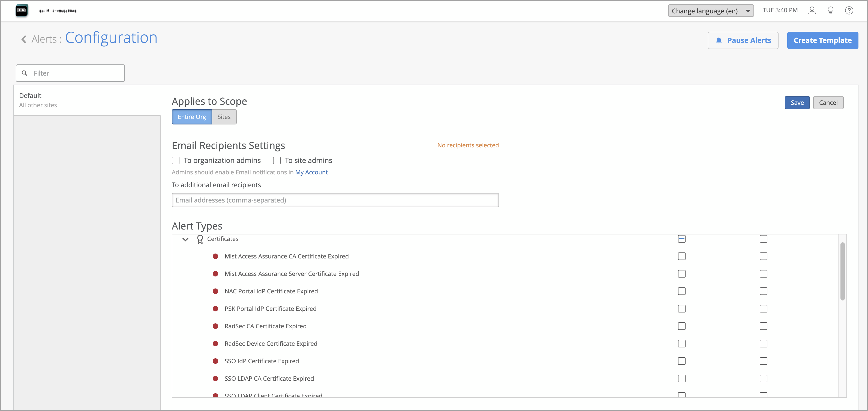Screen dimensions: 868x411
Task: Select the Entire Org scope tab
Action: tap(192, 117)
